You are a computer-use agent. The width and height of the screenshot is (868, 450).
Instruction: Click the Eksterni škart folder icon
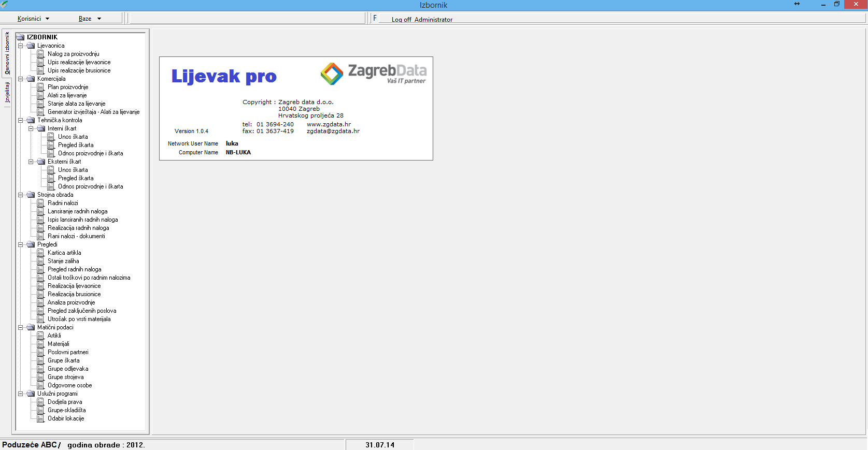41,162
